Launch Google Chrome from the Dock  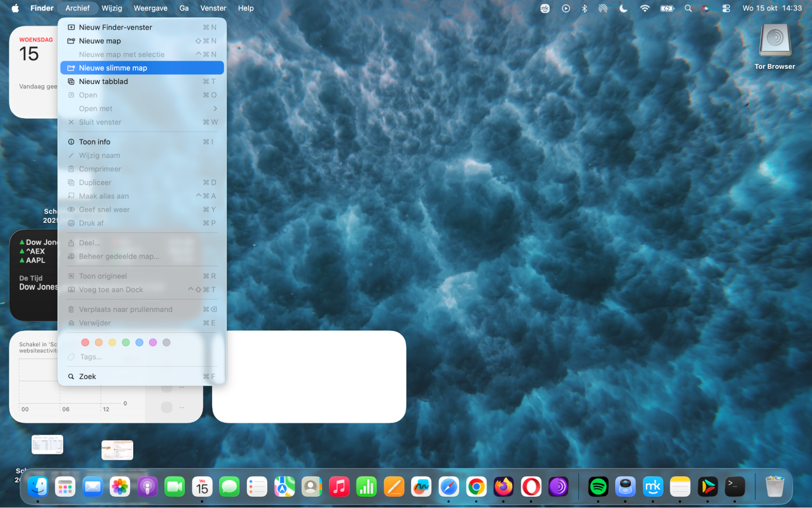point(476,486)
